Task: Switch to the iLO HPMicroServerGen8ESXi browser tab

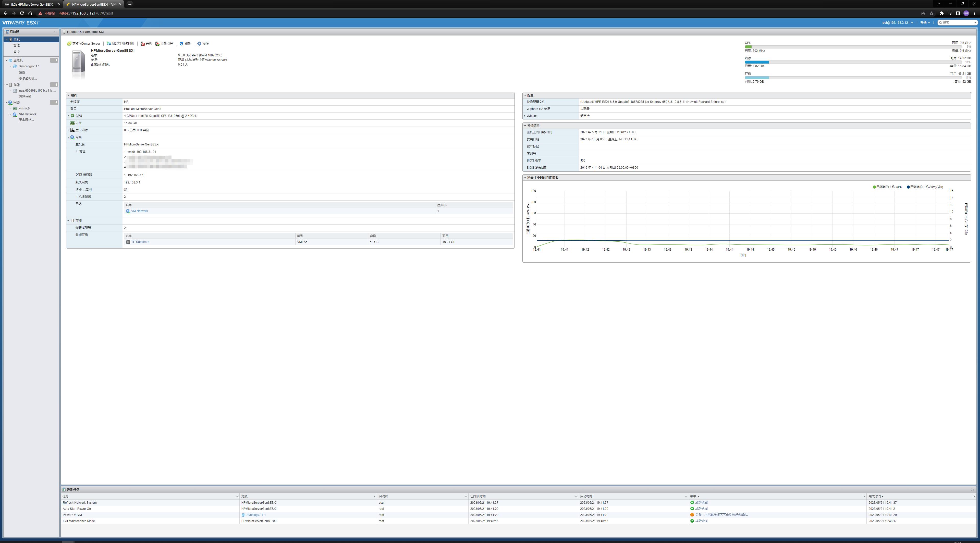Action: 32,4
